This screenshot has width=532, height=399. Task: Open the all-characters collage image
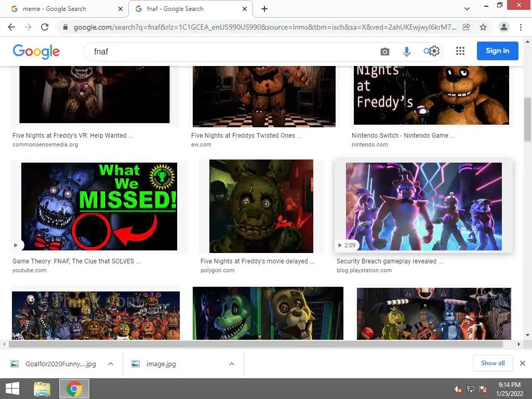(x=96, y=315)
